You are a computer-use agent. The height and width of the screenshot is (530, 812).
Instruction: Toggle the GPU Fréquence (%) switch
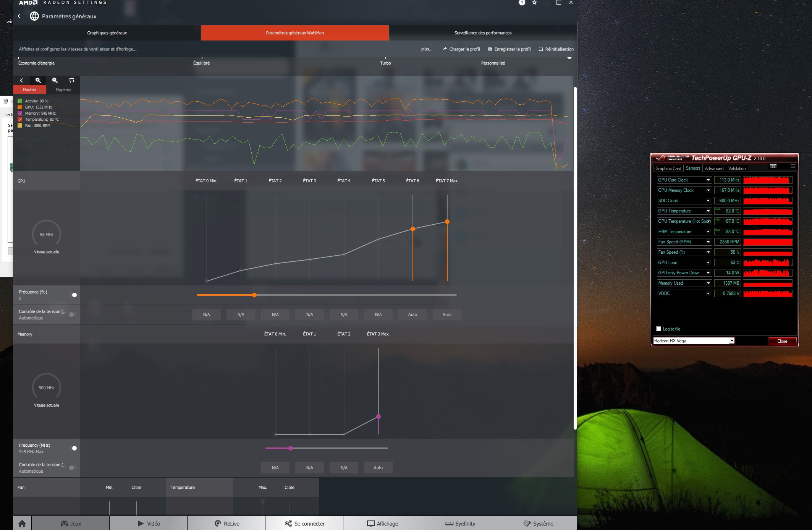(x=73, y=295)
